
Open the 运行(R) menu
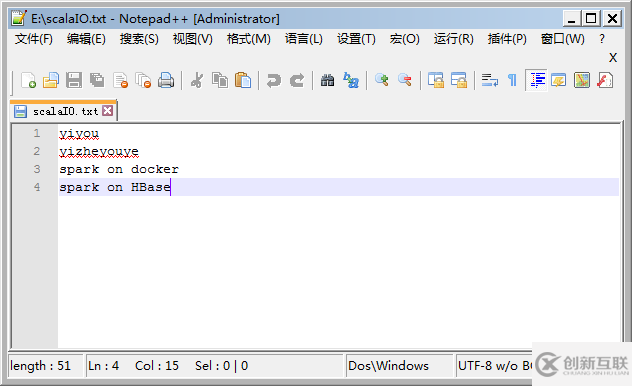[453, 39]
